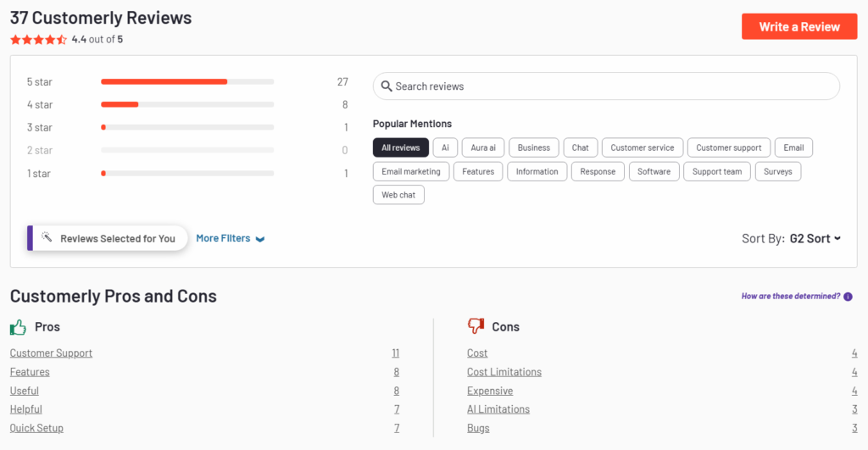Select the Surveys mention chip
This screenshot has width=868, height=450.
(x=778, y=171)
